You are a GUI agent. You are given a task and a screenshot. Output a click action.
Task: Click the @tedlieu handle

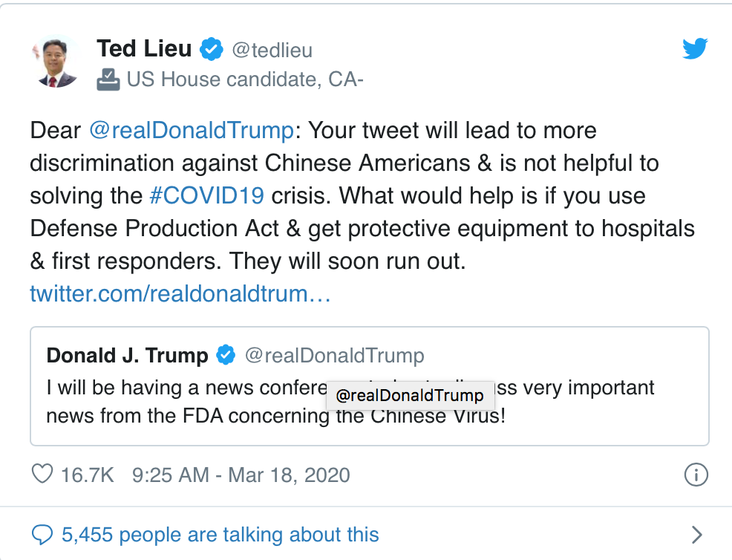[272, 51]
